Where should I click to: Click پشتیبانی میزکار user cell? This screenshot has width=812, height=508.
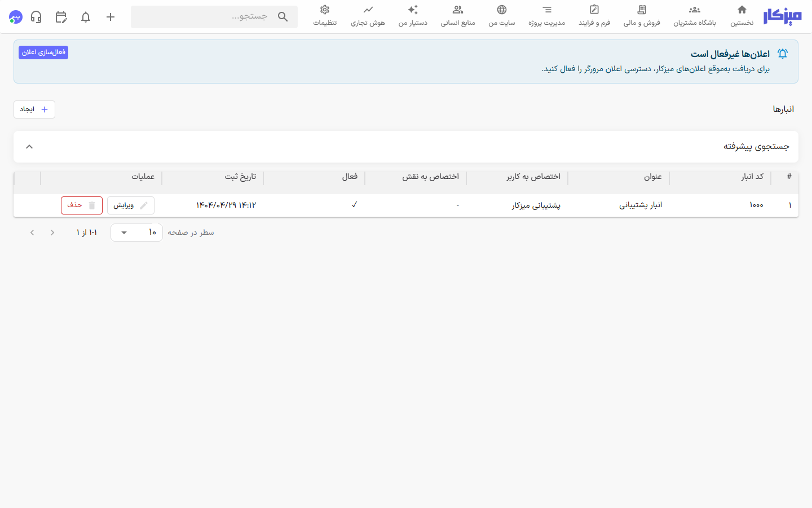point(536,205)
